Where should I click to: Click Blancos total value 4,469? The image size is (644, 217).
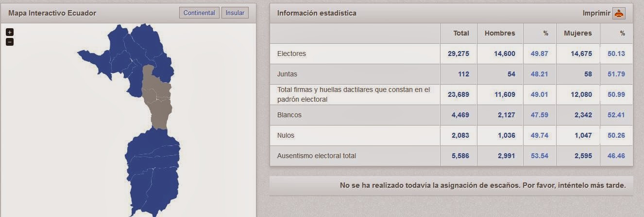tap(461, 115)
